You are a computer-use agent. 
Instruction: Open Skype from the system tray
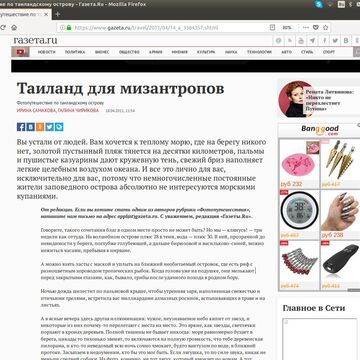[x=319, y=4]
